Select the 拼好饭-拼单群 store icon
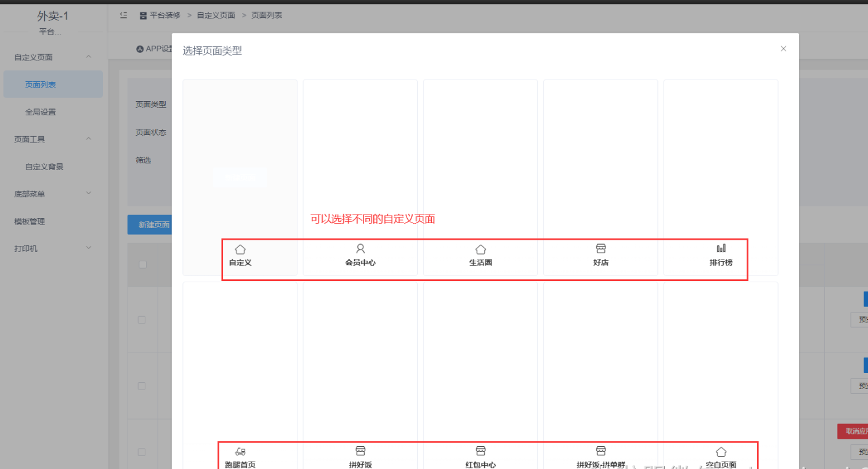 601,451
